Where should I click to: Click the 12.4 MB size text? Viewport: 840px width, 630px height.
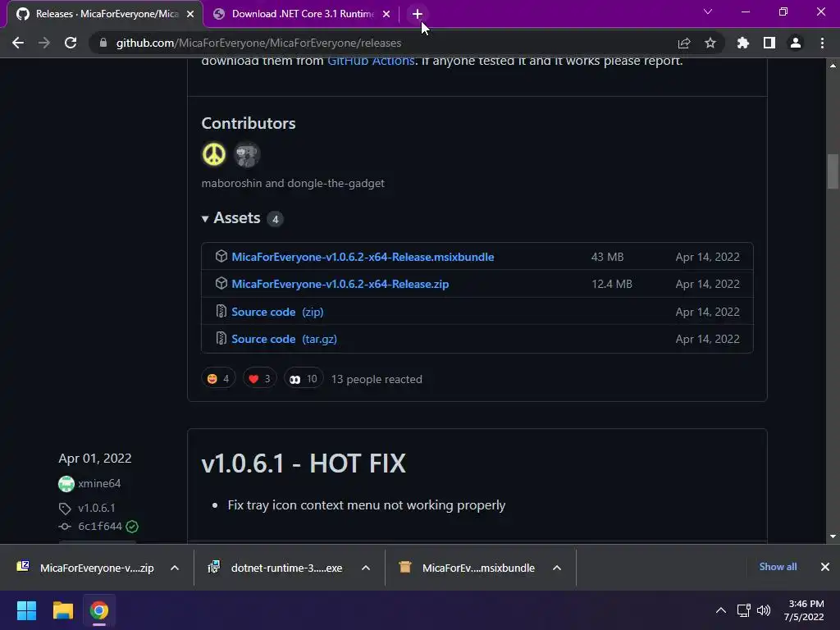point(612,284)
